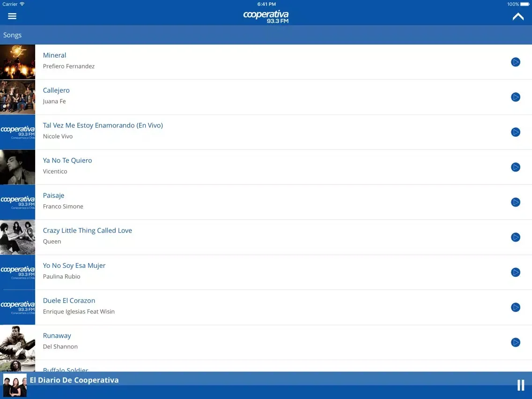
Task: Open the hamburger menu
Action: 12,16
